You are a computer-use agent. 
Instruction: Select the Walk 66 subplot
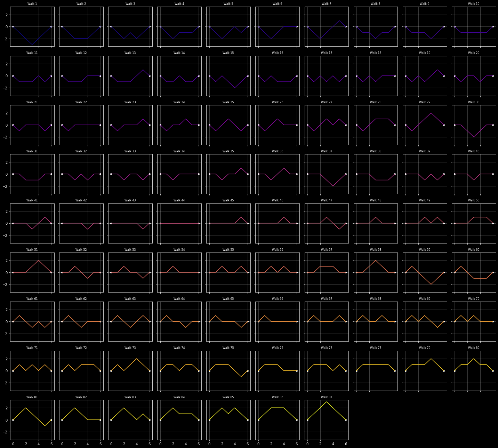(x=277, y=321)
